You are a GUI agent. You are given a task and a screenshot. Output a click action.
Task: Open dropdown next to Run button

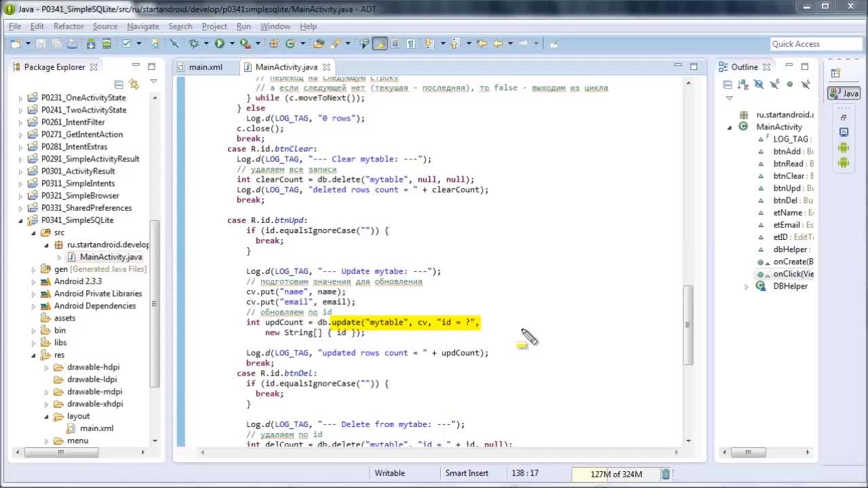point(232,44)
